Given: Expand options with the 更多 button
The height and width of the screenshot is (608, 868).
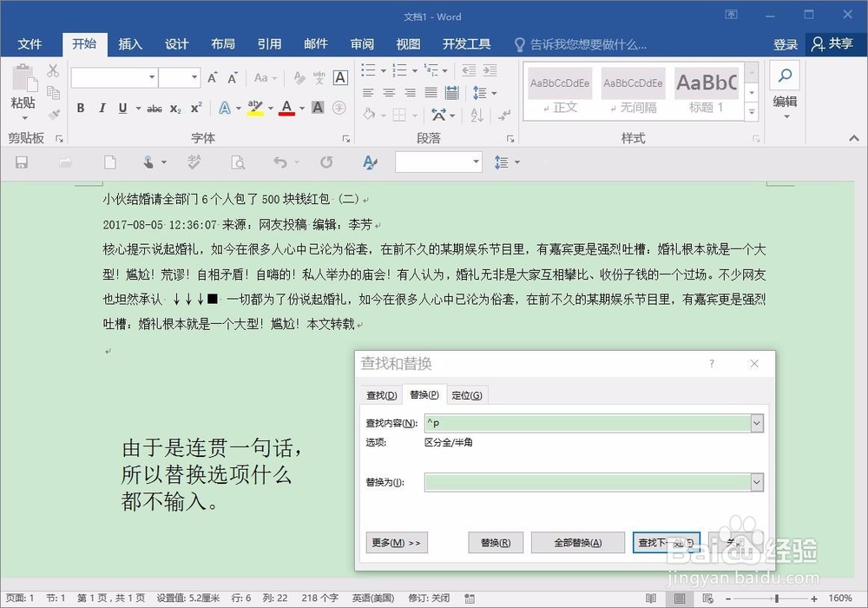Looking at the screenshot, I should tap(397, 542).
